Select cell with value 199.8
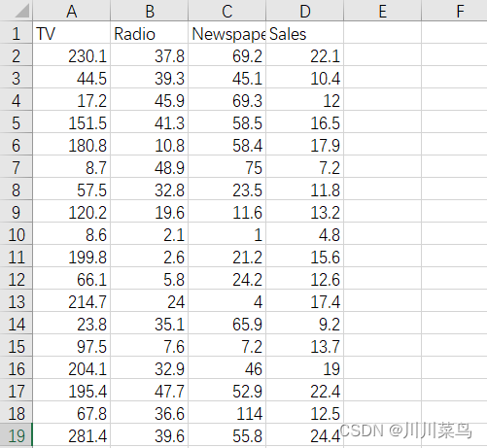 click(x=72, y=257)
